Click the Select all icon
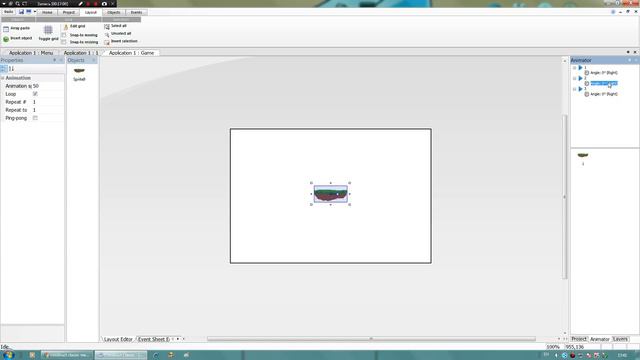Image resolution: width=640 pixels, height=360 pixels. click(107, 27)
